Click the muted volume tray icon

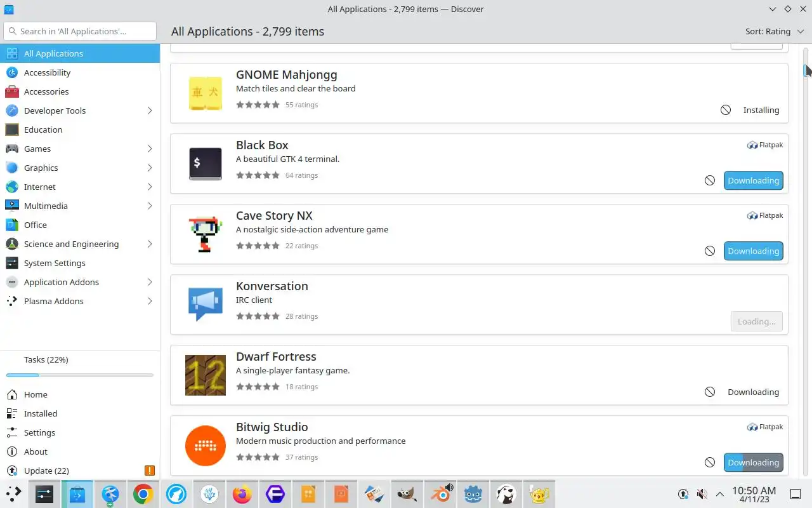[702, 494]
